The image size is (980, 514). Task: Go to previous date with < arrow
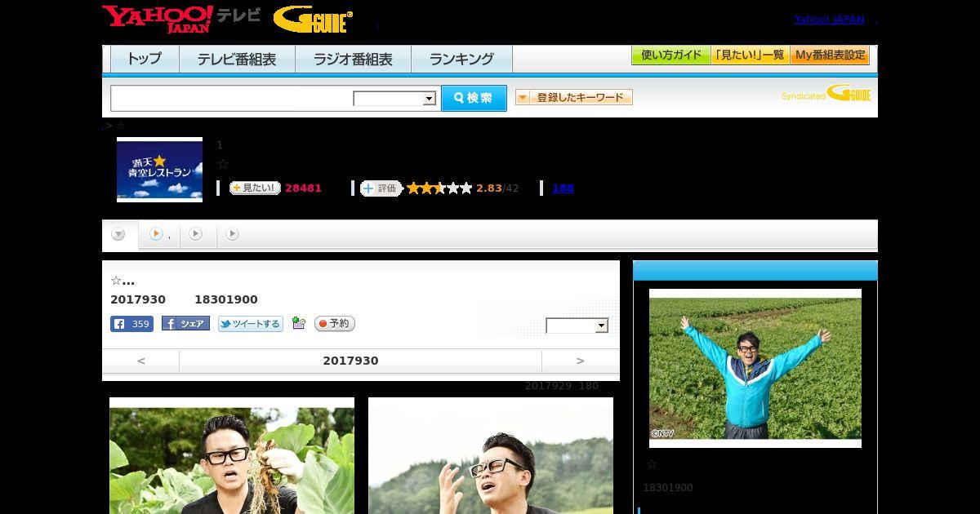[x=140, y=361]
